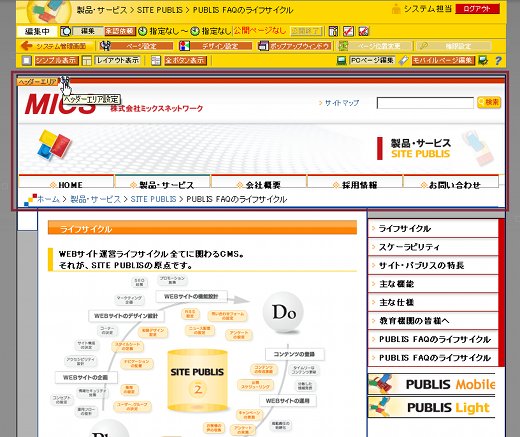Click the PUBLIS Light banner
The width and height of the screenshot is (520, 437).
(432, 407)
